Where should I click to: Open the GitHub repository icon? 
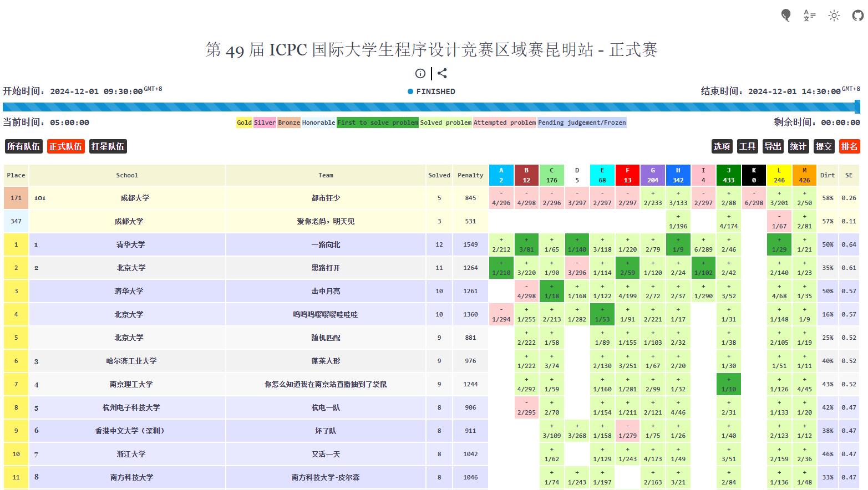857,16
